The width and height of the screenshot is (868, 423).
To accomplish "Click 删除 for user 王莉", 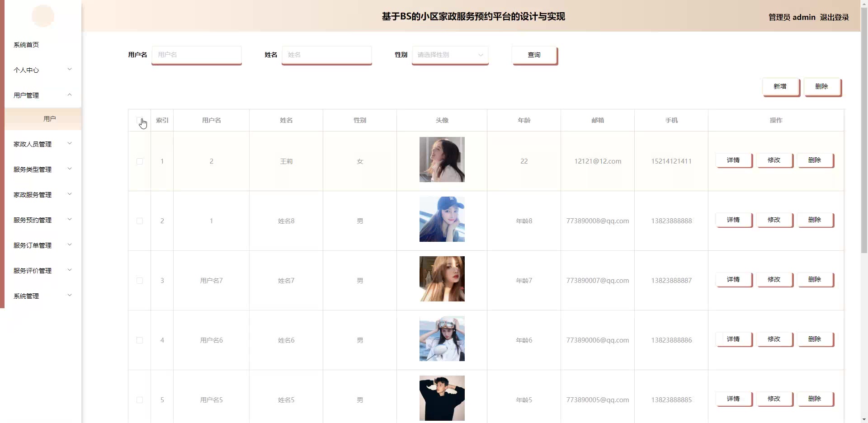I will (x=815, y=160).
